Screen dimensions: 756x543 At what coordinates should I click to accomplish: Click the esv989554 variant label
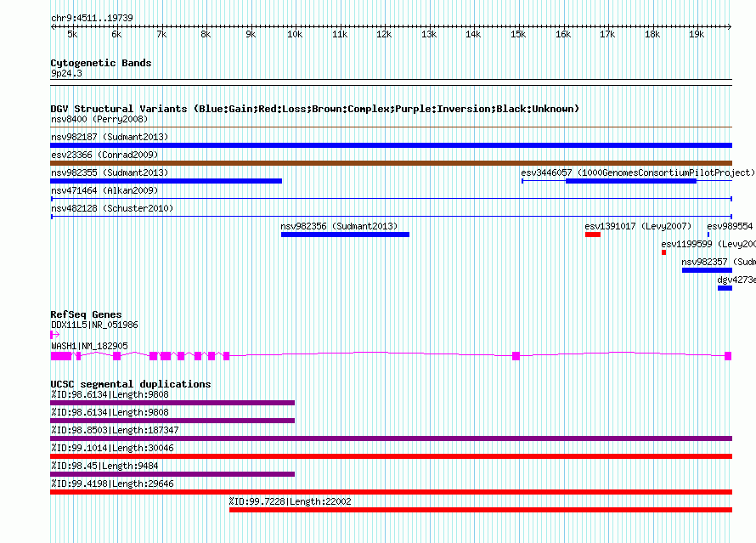(x=730, y=226)
